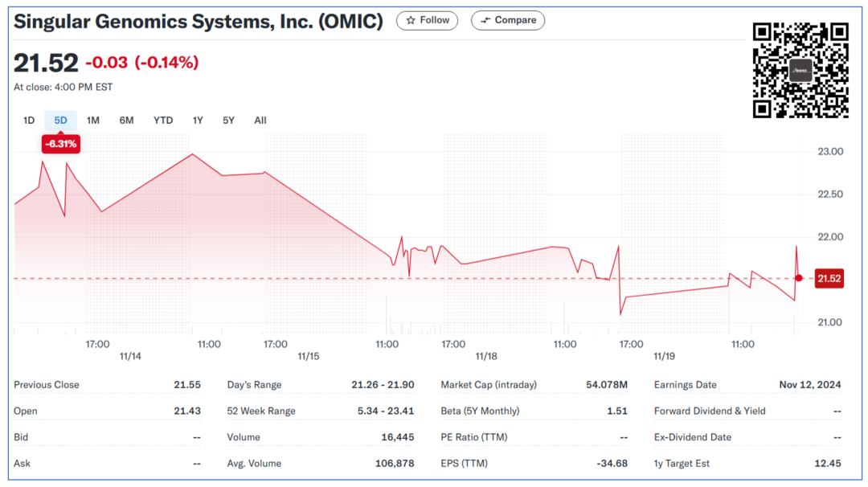Click the Compare button
The height and width of the screenshot is (487, 868).
pyautogui.click(x=507, y=20)
